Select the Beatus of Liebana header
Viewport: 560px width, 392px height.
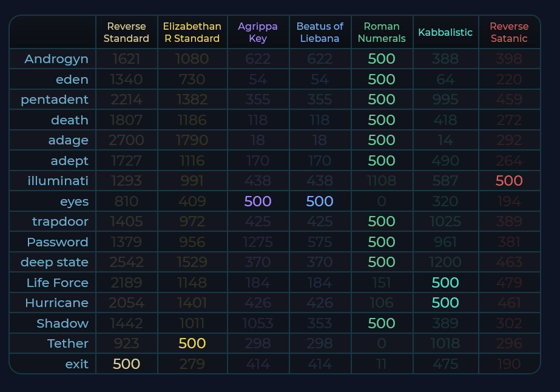320,32
